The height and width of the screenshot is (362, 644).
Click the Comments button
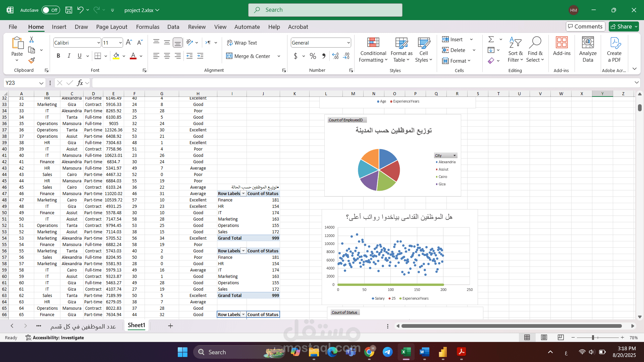point(585,26)
